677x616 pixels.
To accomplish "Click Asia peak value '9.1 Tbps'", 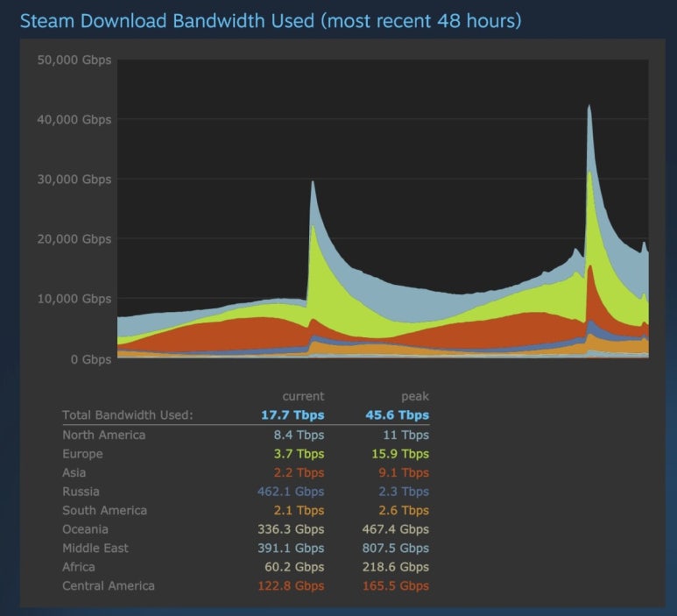I will (x=404, y=472).
